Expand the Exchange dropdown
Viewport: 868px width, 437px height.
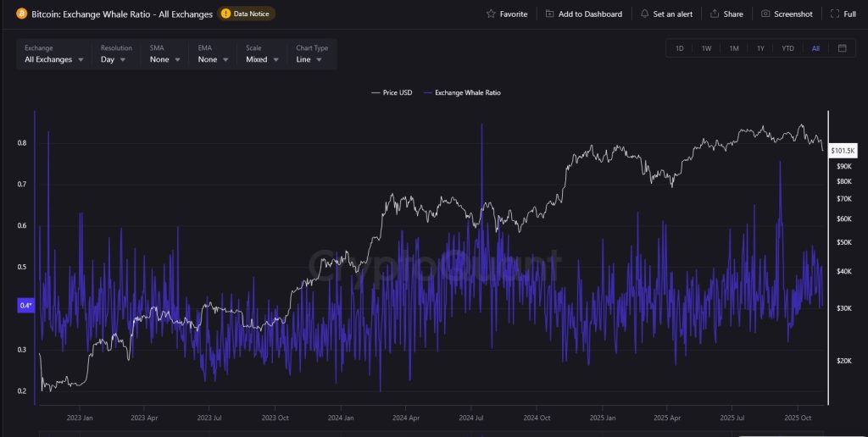tap(55, 59)
